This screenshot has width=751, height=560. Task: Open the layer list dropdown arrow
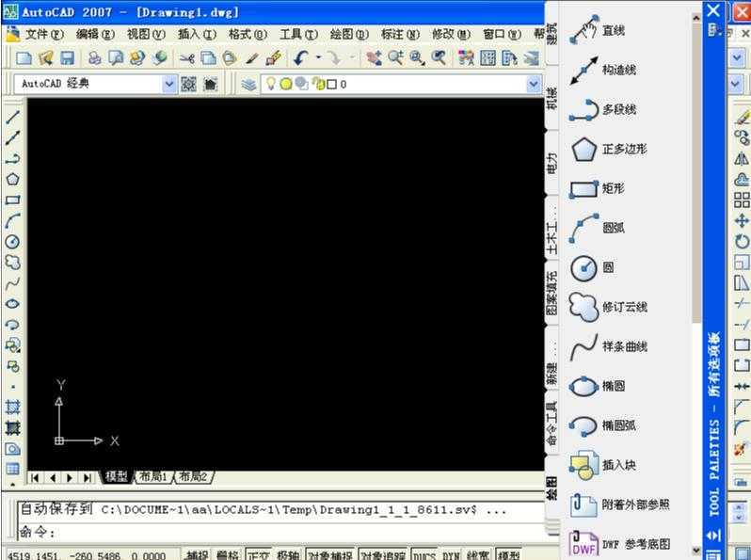(x=534, y=85)
